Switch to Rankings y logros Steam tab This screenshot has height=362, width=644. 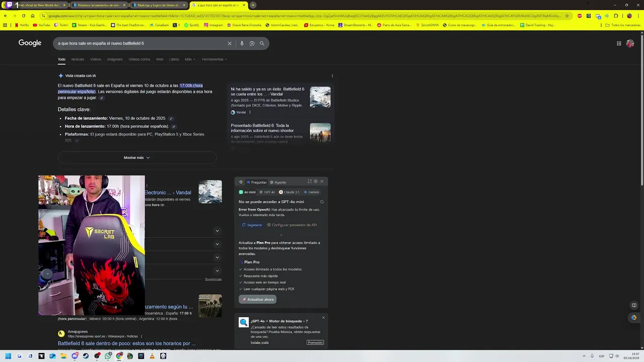(x=158, y=5)
